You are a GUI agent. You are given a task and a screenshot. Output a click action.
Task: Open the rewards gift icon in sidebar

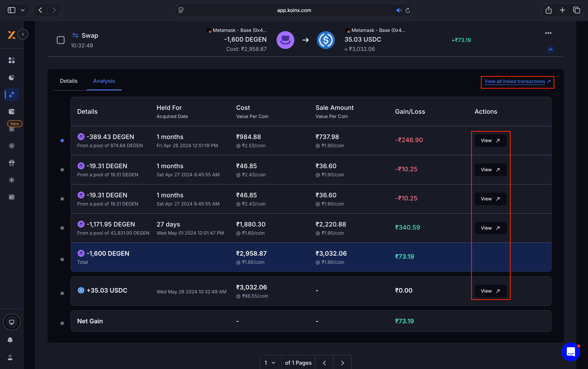11,163
